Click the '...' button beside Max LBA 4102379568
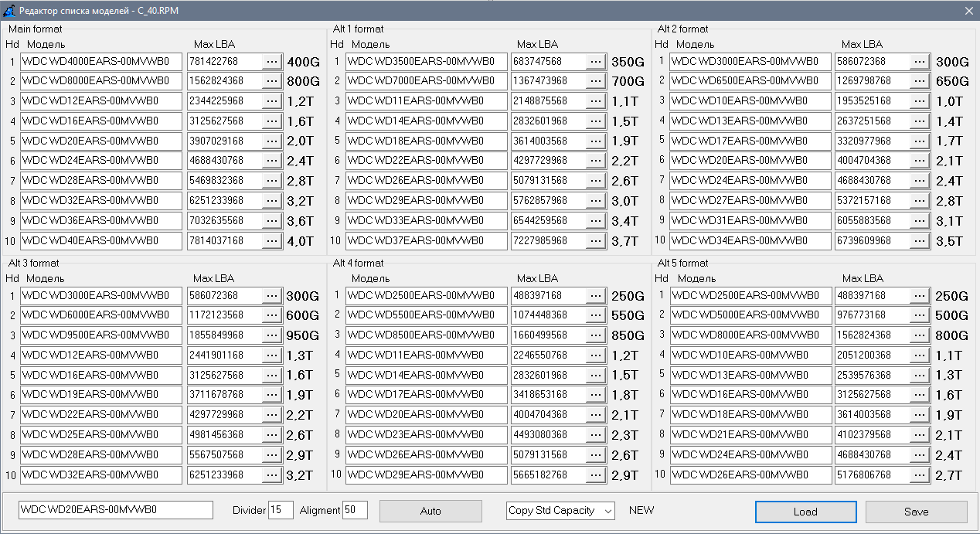 pos(920,435)
